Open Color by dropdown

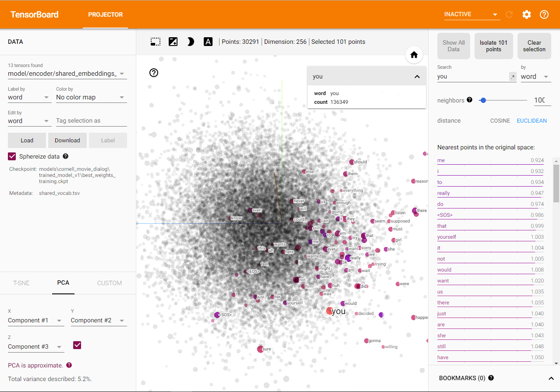point(92,97)
